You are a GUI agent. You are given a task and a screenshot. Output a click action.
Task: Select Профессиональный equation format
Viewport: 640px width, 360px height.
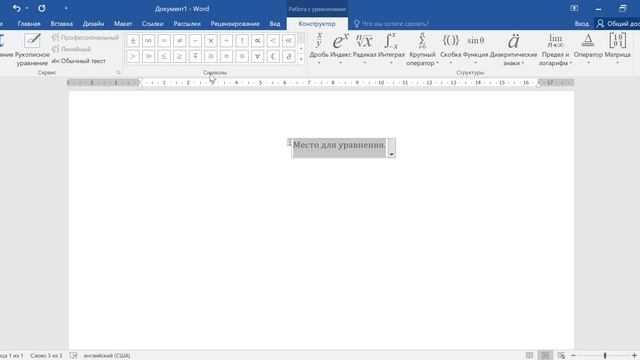point(85,38)
